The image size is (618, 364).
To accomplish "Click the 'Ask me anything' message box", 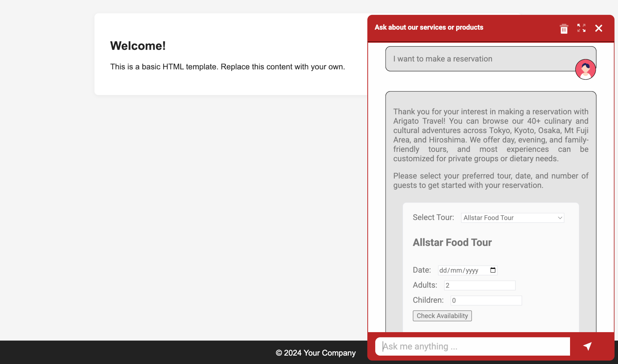I will (472, 346).
